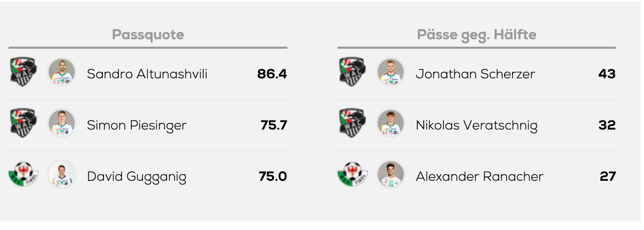Image resolution: width=644 pixels, height=230 pixels.
Task: Click WSG Tirol logo beside Alexander Ranacher
Action: point(353,175)
